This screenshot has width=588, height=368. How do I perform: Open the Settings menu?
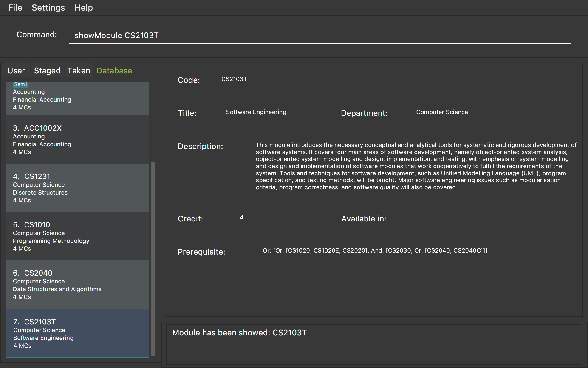tap(48, 8)
